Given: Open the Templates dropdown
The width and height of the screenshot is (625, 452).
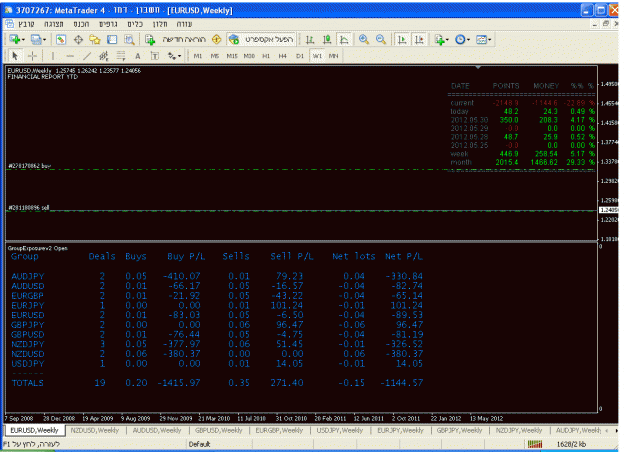Looking at the screenshot, I should (484, 39).
